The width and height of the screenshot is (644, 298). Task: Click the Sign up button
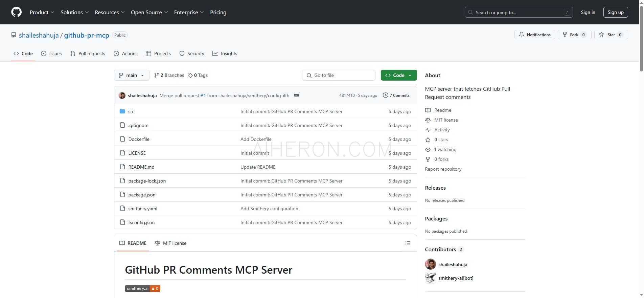[x=616, y=12]
